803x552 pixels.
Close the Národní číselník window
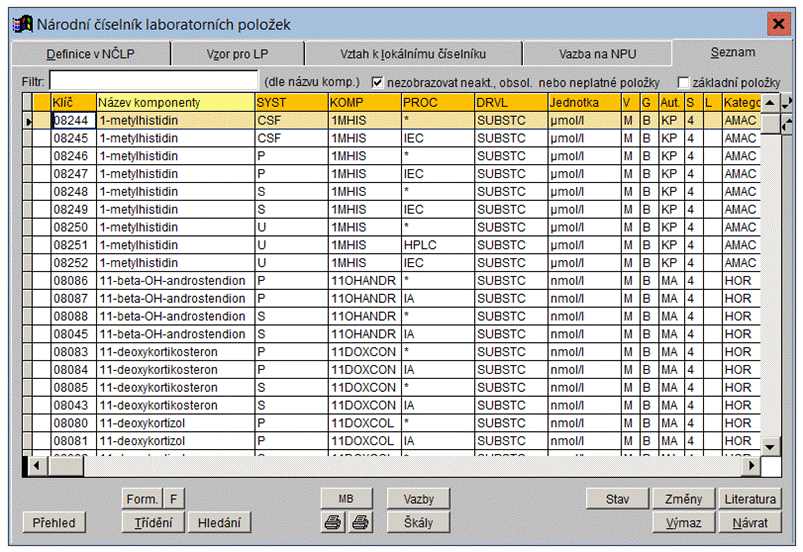(778, 23)
